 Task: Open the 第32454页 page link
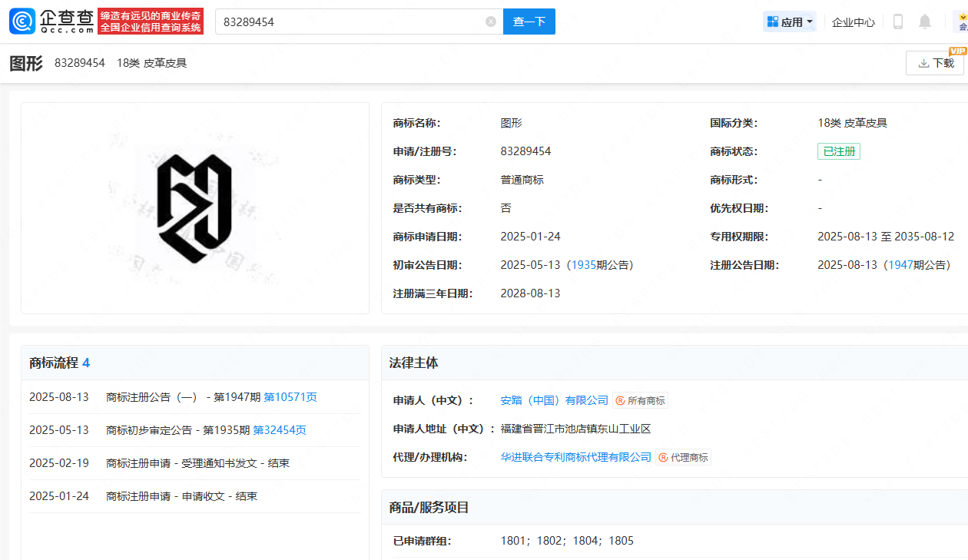click(x=280, y=430)
